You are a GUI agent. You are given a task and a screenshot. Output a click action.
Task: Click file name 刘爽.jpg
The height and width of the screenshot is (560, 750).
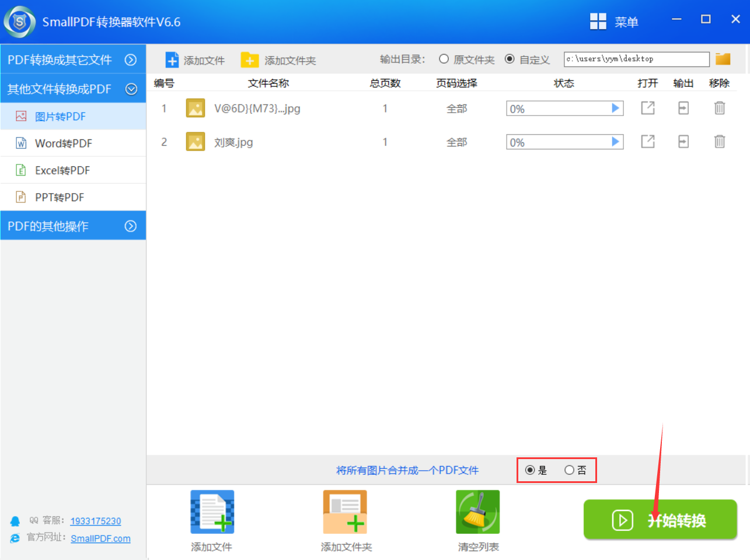point(233,142)
